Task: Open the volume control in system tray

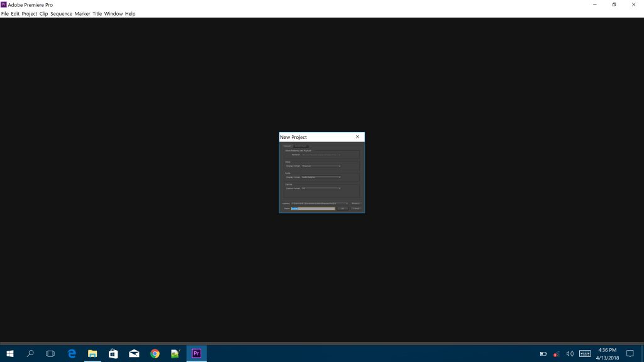Action: tap(570, 353)
